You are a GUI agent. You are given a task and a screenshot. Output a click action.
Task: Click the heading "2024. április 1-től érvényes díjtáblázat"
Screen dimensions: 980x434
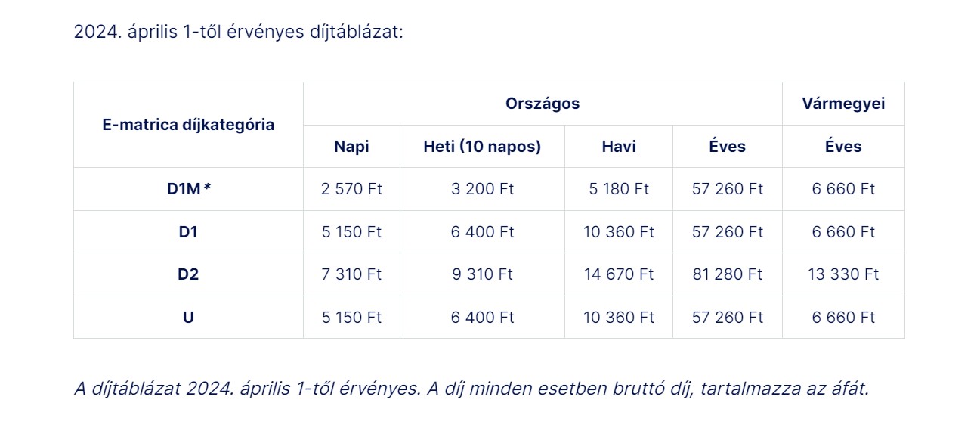coord(239,33)
